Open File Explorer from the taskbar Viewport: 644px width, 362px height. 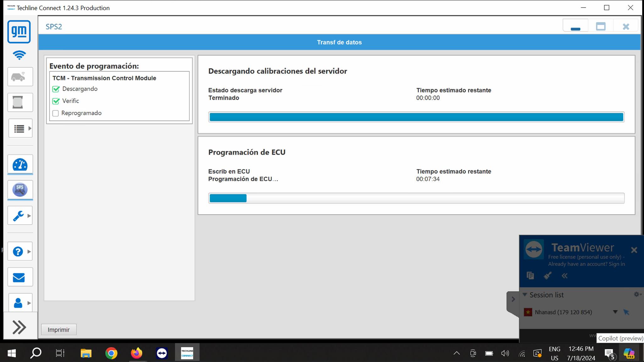pos(86,353)
